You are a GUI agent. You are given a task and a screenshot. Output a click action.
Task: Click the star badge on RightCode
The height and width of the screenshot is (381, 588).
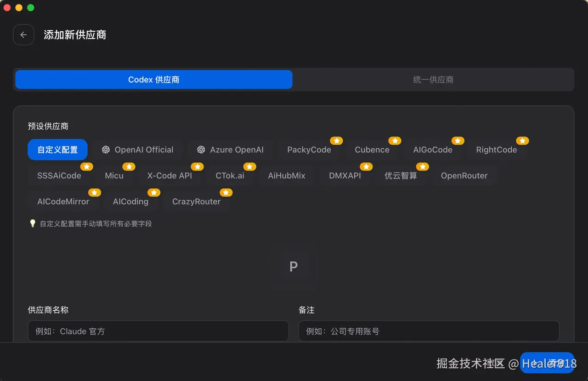pyautogui.click(x=523, y=141)
